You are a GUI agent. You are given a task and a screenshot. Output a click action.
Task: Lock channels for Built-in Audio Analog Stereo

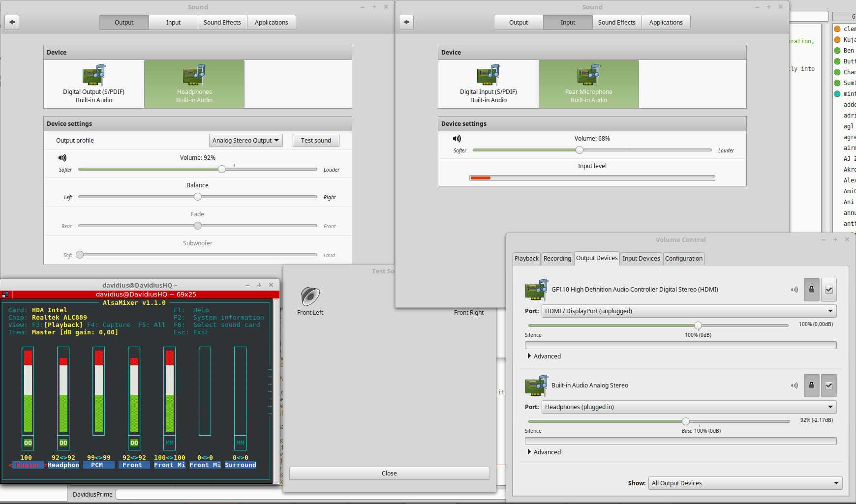click(812, 385)
